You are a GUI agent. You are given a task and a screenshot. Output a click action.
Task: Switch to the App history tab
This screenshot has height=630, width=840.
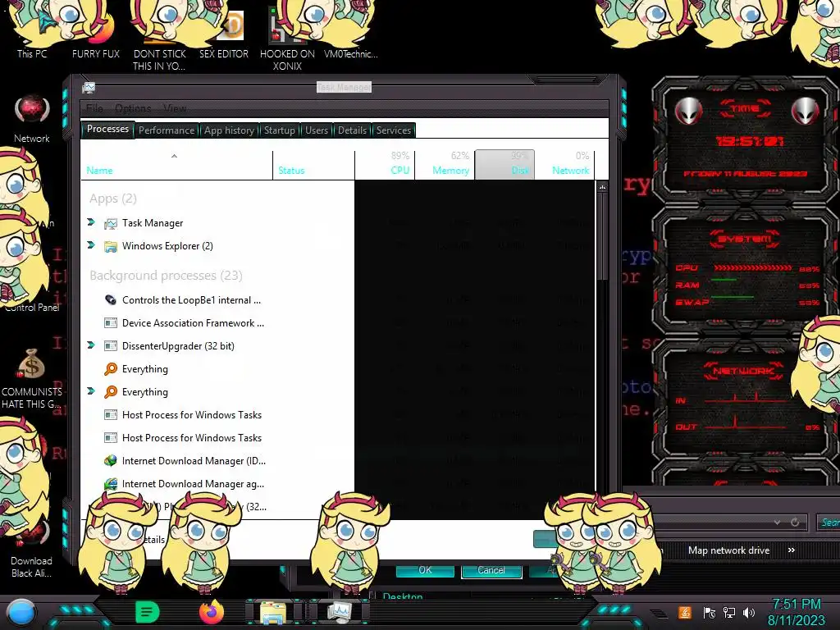(x=230, y=130)
